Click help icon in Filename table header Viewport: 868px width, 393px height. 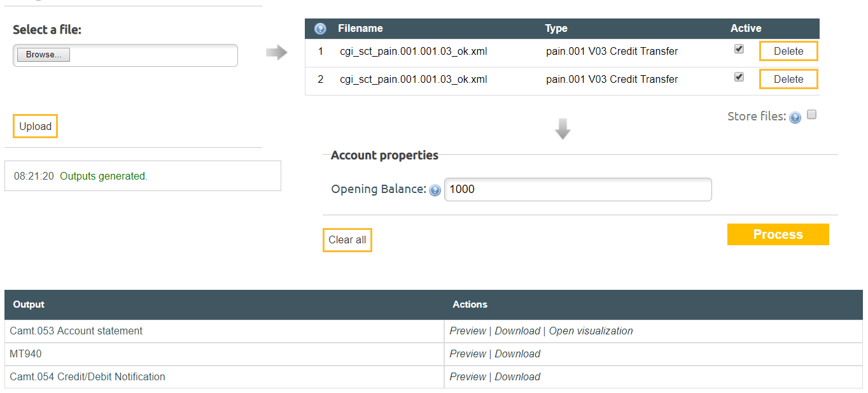tap(320, 29)
